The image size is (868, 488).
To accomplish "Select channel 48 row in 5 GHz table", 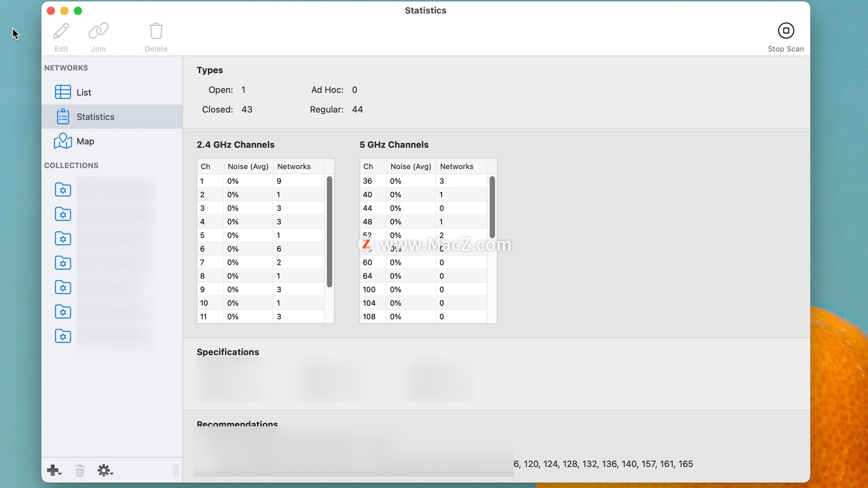I will (x=424, y=221).
